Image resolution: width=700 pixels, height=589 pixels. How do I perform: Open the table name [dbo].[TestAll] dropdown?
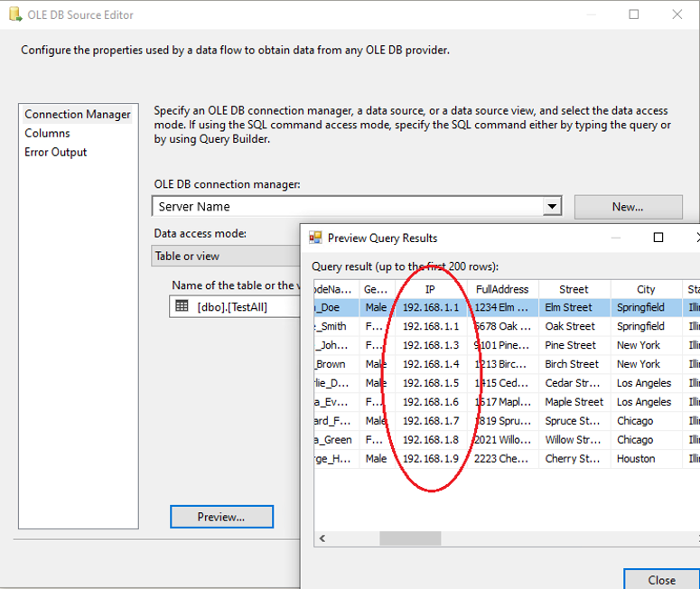(235, 307)
